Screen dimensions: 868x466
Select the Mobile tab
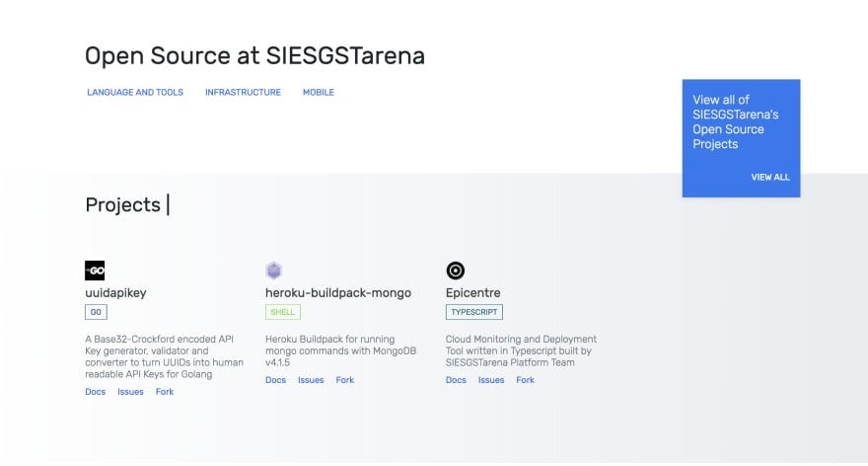tap(319, 92)
